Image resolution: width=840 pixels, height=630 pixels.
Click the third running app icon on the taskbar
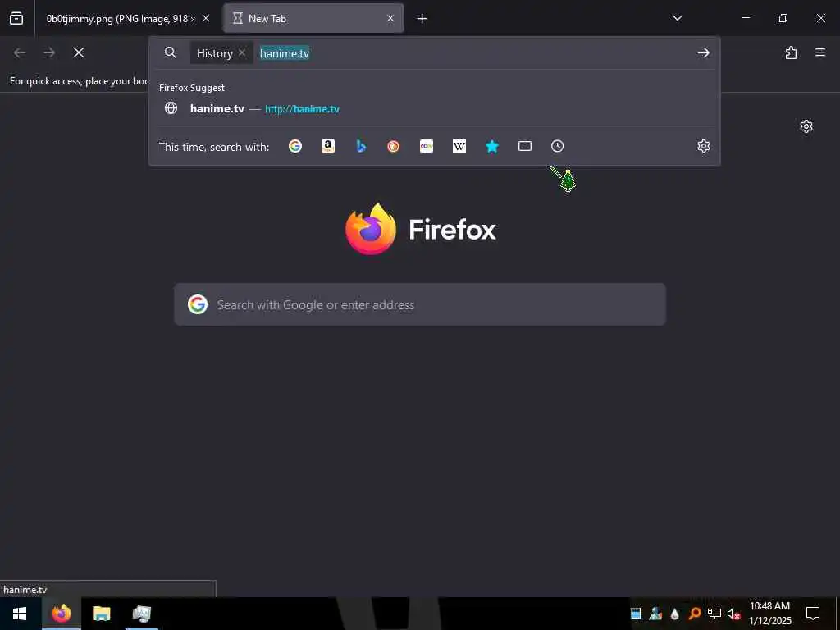tap(141, 614)
